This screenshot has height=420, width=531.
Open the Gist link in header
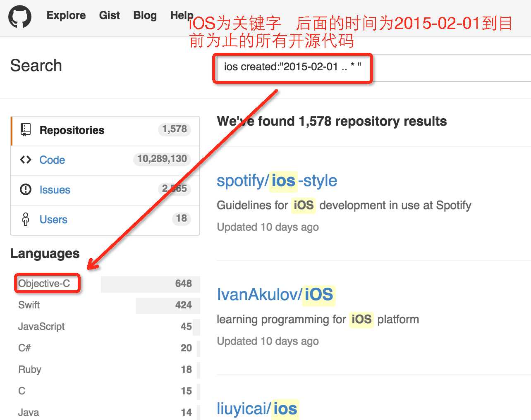(x=110, y=15)
